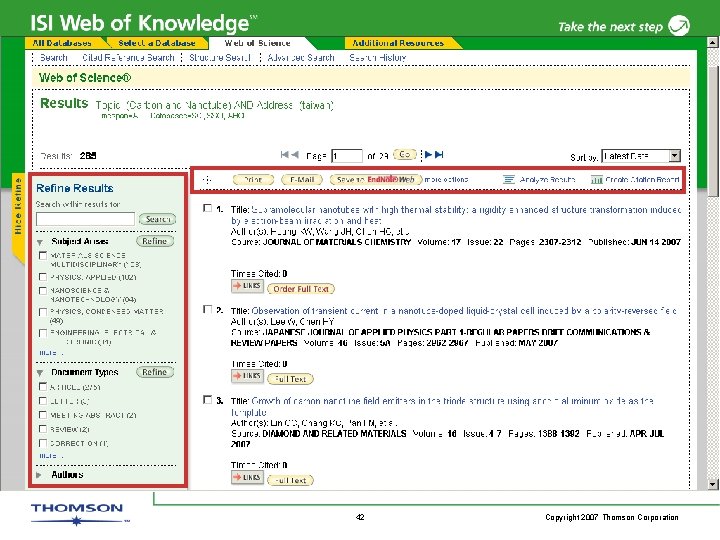This screenshot has height=540, width=720.
Task: Collapse the Document Types section
Action: tap(40, 372)
